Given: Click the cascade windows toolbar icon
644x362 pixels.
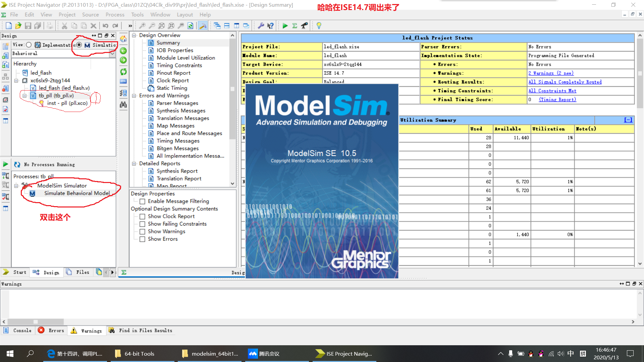Looking at the screenshot, I should coord(217,26).
